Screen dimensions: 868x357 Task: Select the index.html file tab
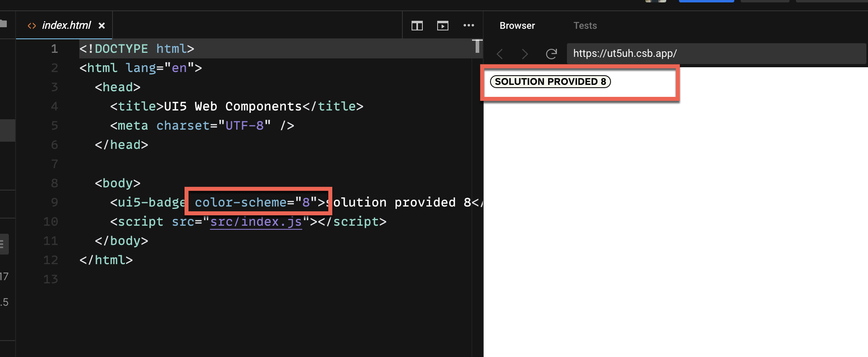tap(64, 25)
